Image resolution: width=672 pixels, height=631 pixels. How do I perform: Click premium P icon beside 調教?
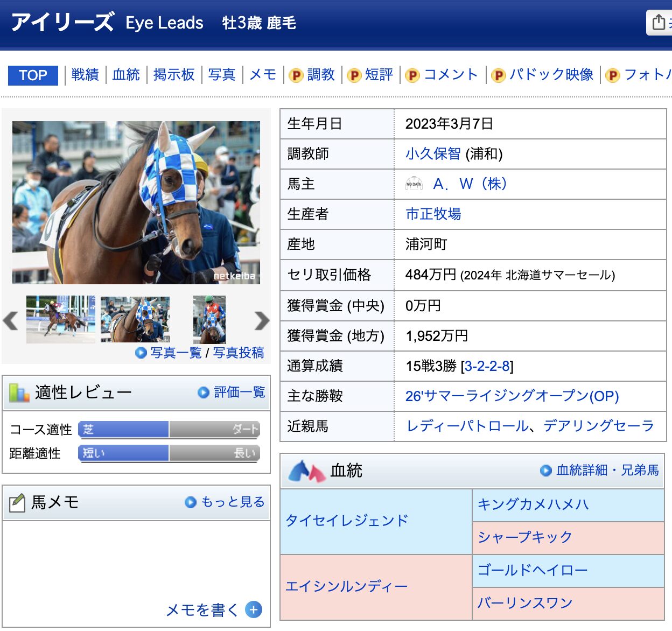(x=296, y=75)
